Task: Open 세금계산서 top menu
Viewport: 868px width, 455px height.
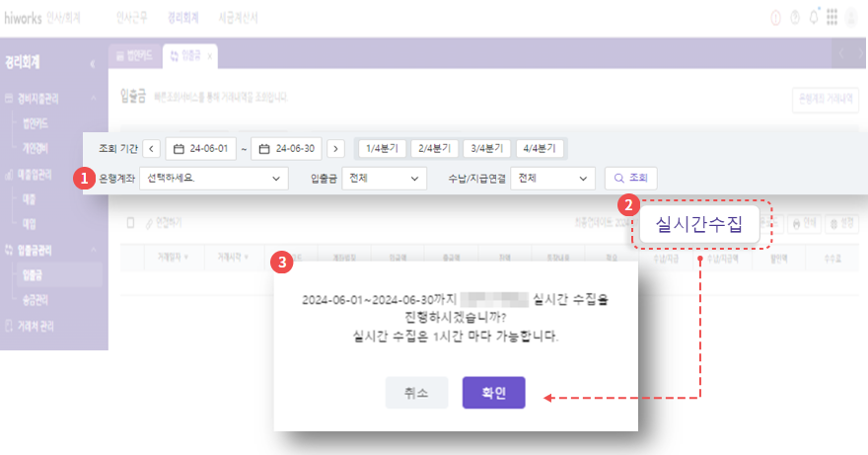Action: click(238, 18)
